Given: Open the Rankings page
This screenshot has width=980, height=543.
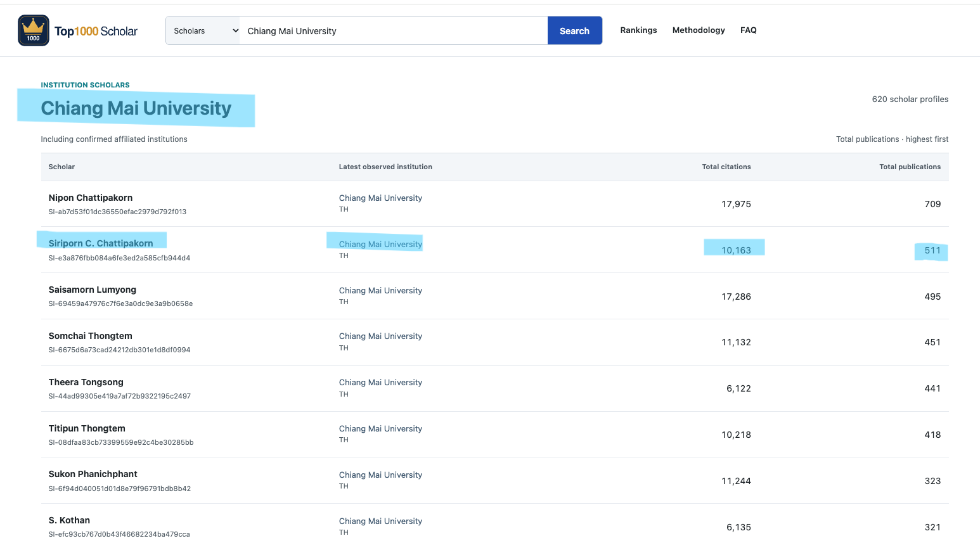Looking at the screenshot, I should pyautogui.click(x=638, y=30).
